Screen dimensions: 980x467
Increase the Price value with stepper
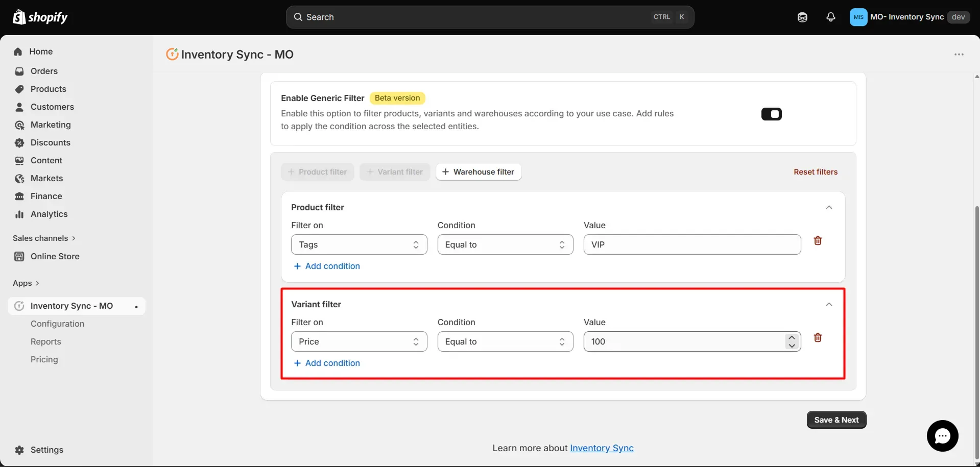click(792, 337)
